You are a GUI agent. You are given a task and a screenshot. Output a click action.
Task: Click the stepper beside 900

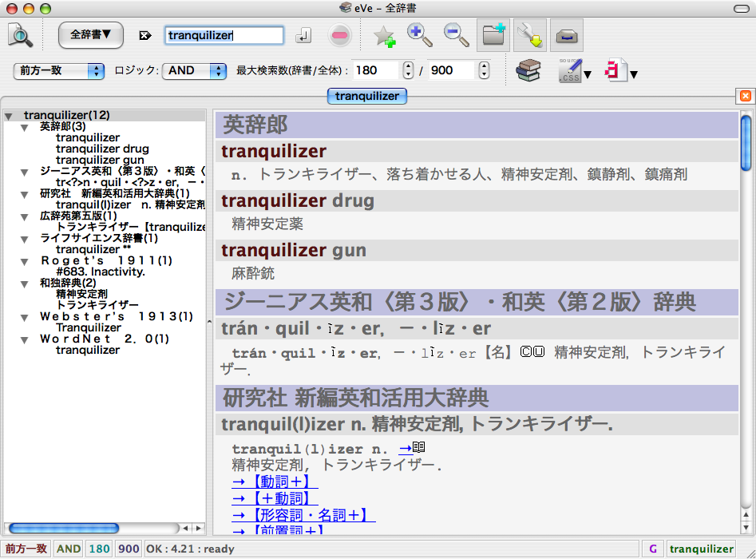tap(484, 70)
